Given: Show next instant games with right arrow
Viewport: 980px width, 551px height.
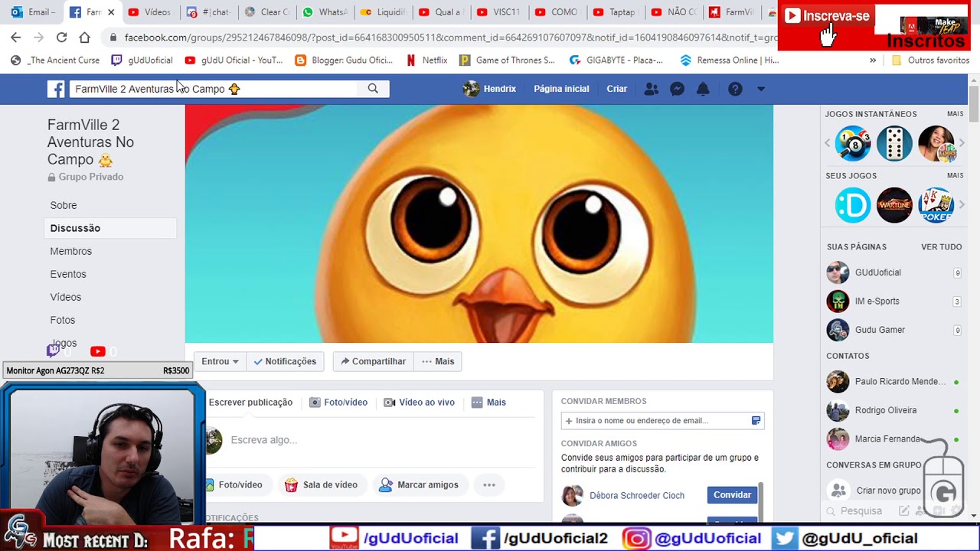Looking at the screenshot, I should pyautogui.click(x=962, y=143).
